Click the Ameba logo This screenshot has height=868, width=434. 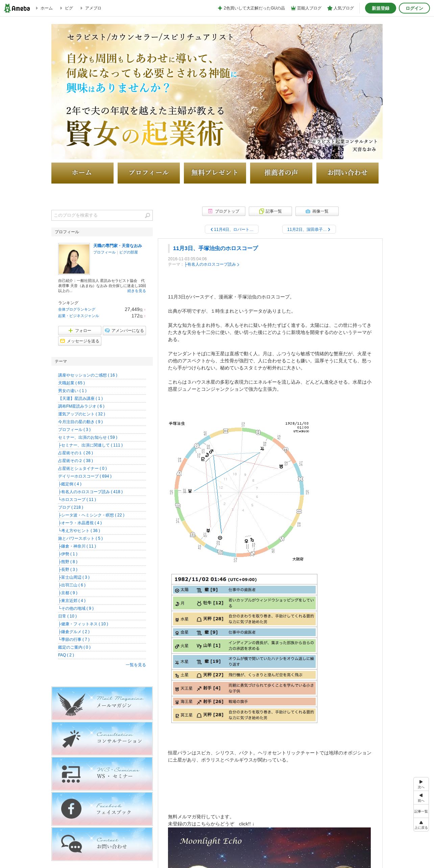[17, 8]
